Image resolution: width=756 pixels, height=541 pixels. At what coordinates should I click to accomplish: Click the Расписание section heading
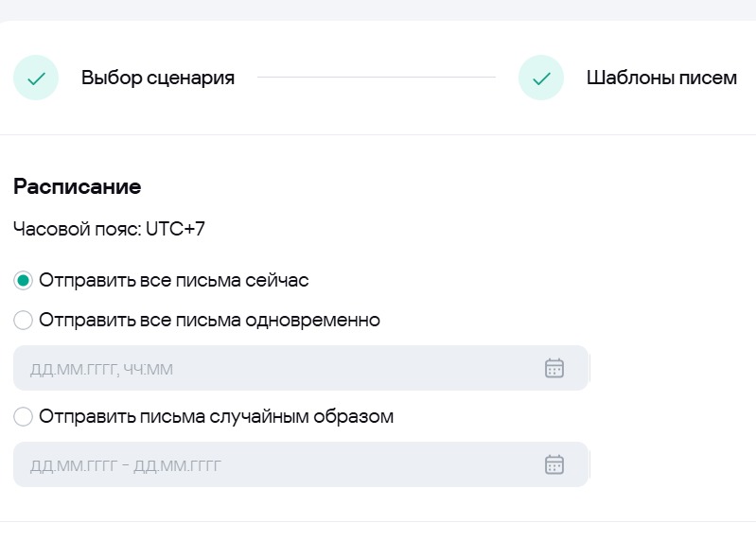(x=78, y=187)
